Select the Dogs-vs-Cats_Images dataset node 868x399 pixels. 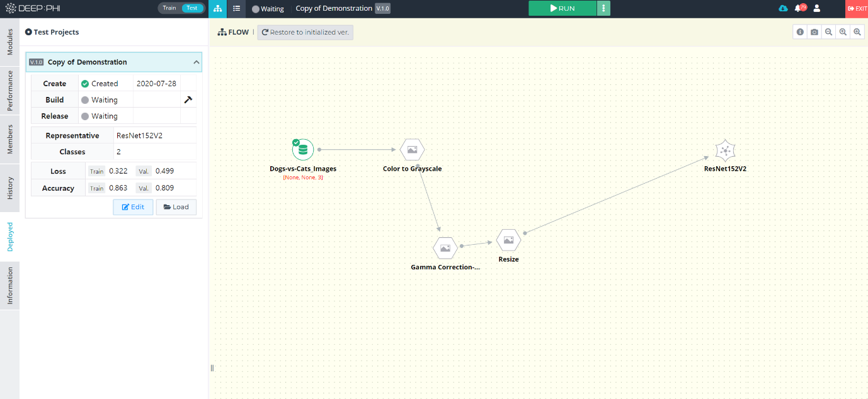(x=303, y=150)
